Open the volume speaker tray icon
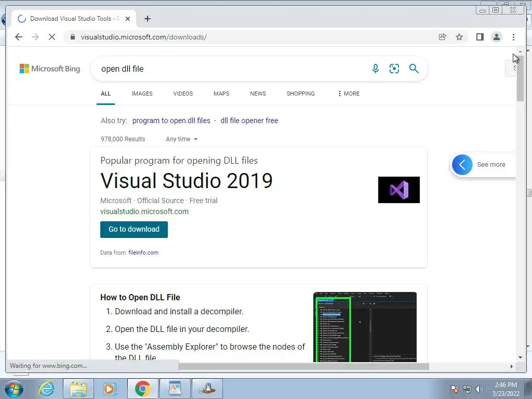 pos(480,389)
